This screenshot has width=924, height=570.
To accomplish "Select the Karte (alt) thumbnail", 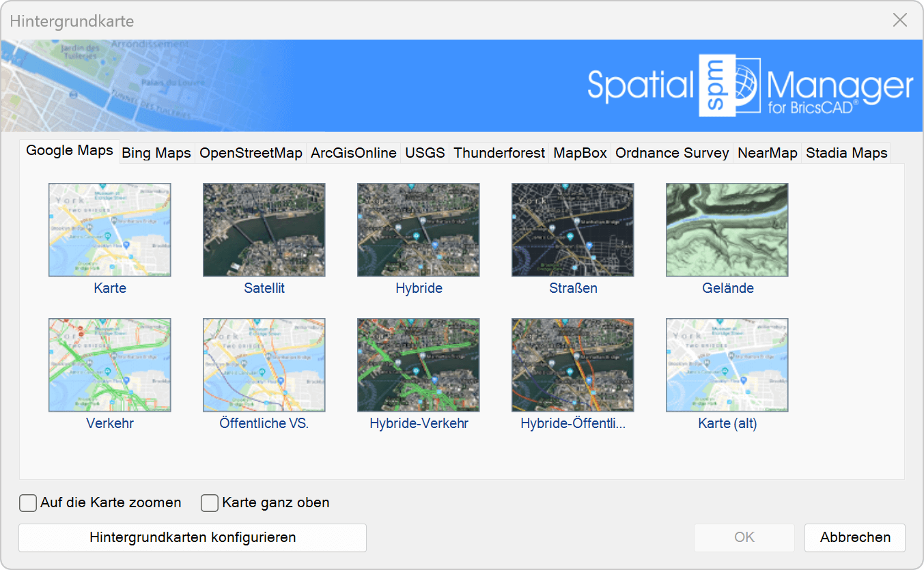I will tap(727, 365).
